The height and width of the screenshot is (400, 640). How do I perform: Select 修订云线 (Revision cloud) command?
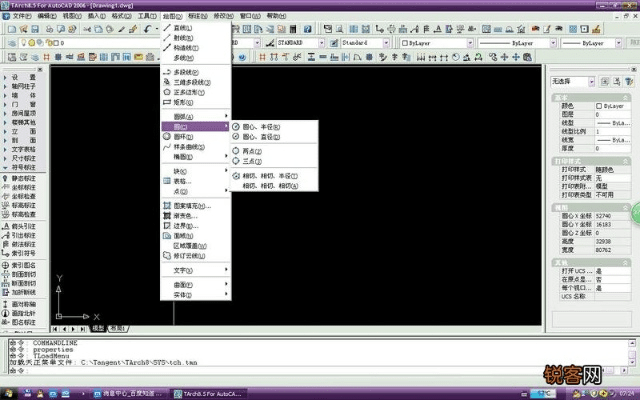click(188, 255)
